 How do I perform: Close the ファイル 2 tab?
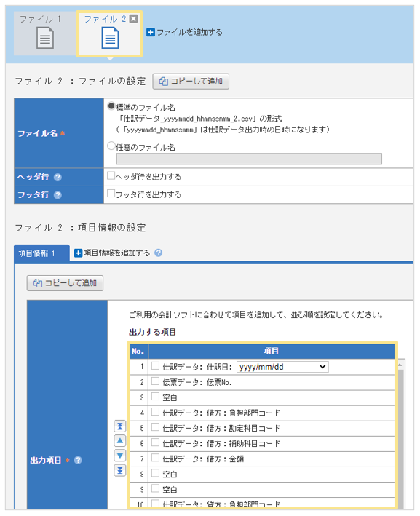133,19
